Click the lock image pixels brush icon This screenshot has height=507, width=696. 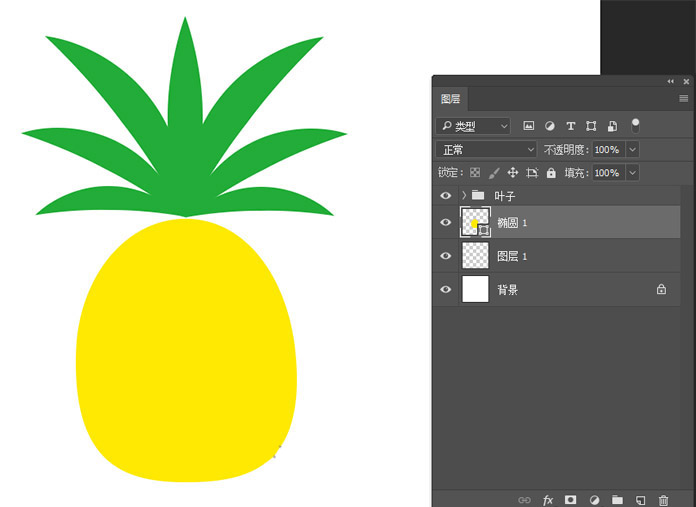(494, 173)
